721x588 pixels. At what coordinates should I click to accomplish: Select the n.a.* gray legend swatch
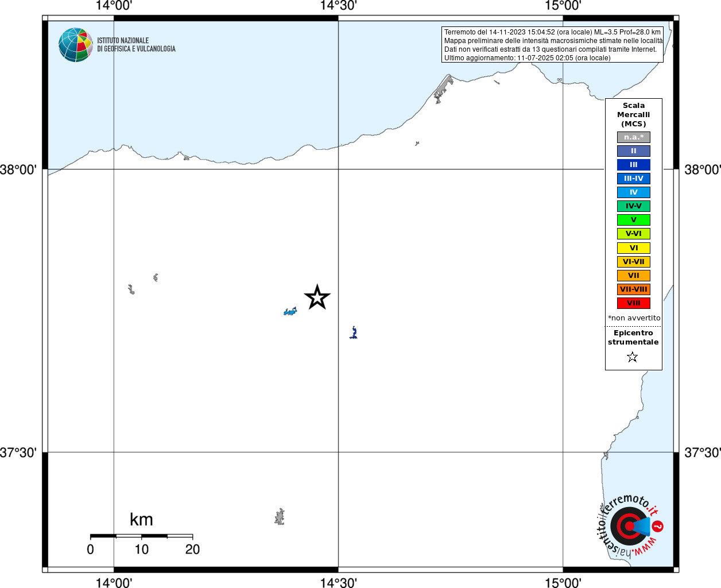pos(634,137)
